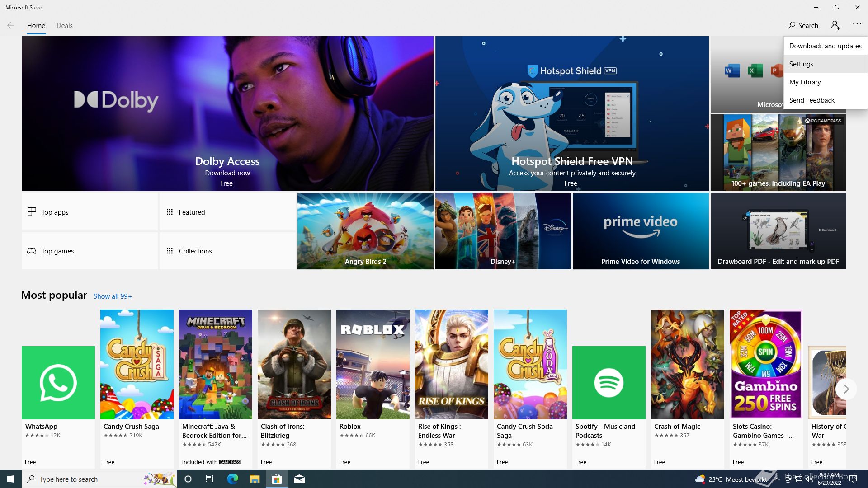Open the WhatsApp app icon

click(58, 383)
